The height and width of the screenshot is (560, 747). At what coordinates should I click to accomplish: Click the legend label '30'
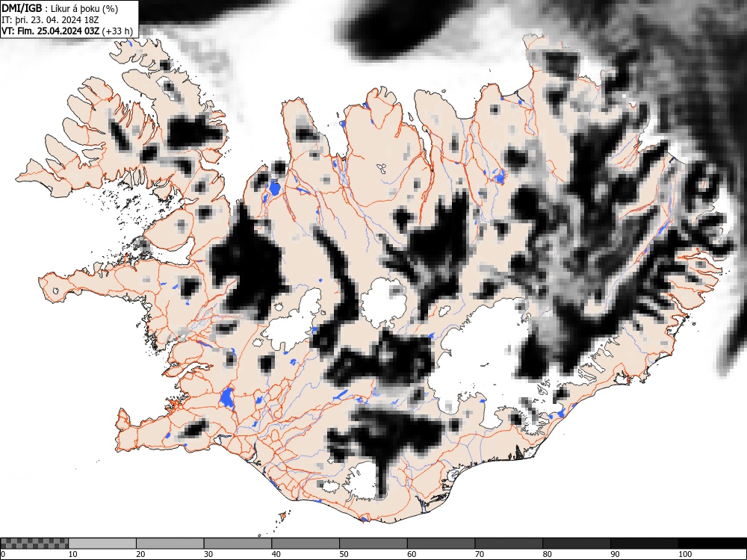208,554
